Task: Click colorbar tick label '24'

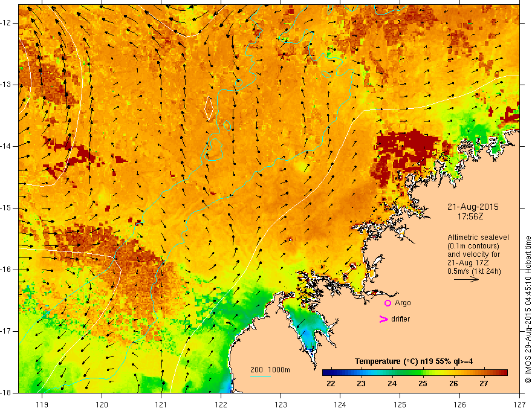Action: pyautogui.click(x=392, y=384)
